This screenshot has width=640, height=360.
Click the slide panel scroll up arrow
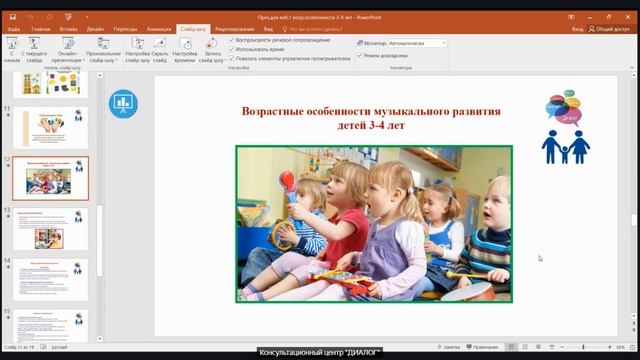point(100,76)
